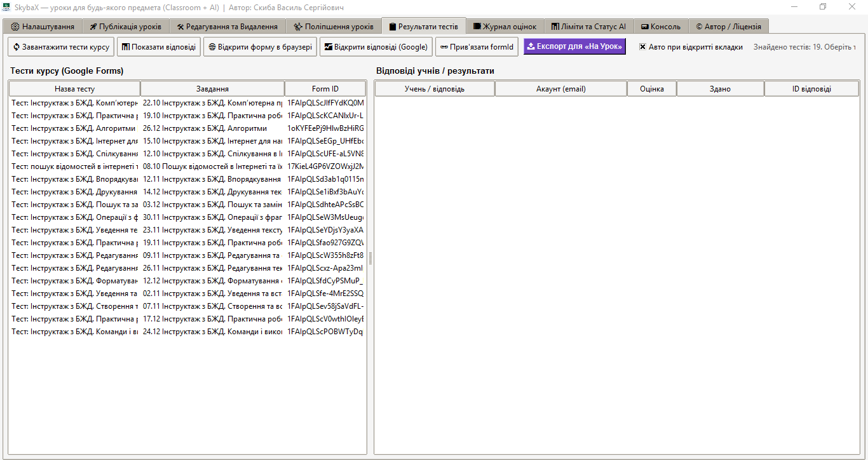Click the purple Експорт для «На Урок» button
Image resolution: width=868 pixels, height=460 pixels.
574,46
